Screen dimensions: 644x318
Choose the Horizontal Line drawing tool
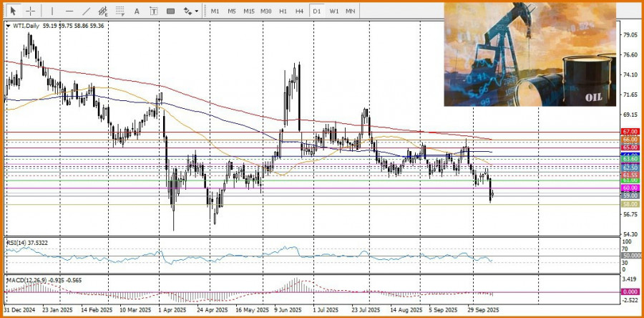(x=69, y=11)
